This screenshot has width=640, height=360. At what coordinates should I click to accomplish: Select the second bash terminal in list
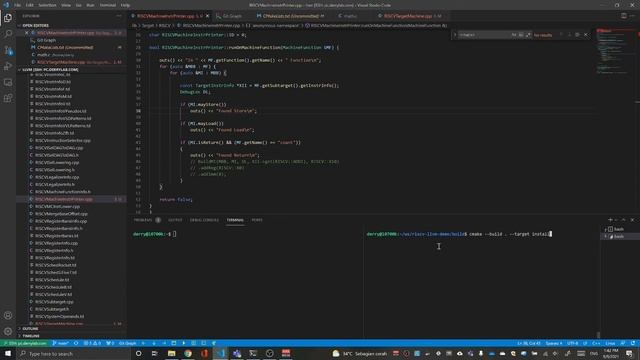click(x=620, y=236)
